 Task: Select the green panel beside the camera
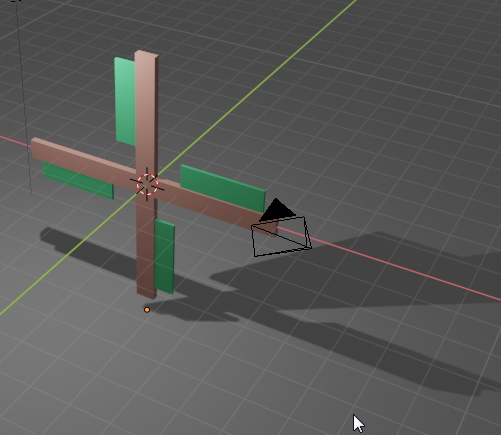(223, 189)
